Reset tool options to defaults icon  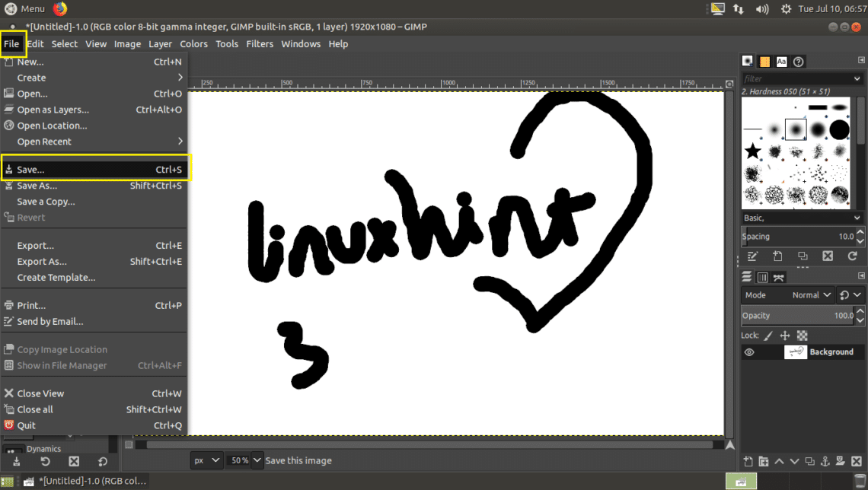(103, 461)
